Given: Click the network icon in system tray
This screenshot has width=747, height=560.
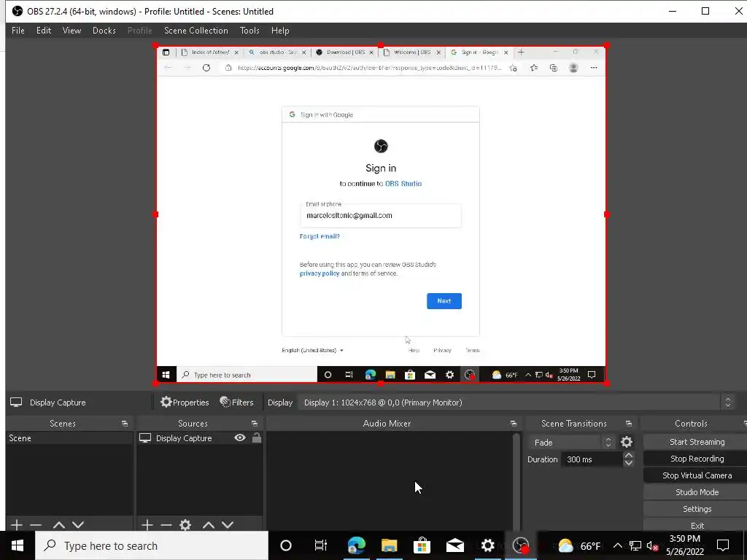Looking at the screenshot, I should (635, 545).
